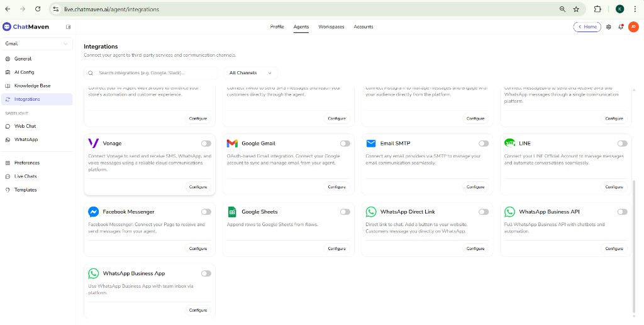
Task: Enable the Google Sheets toggle
Action: coord(345,212)
